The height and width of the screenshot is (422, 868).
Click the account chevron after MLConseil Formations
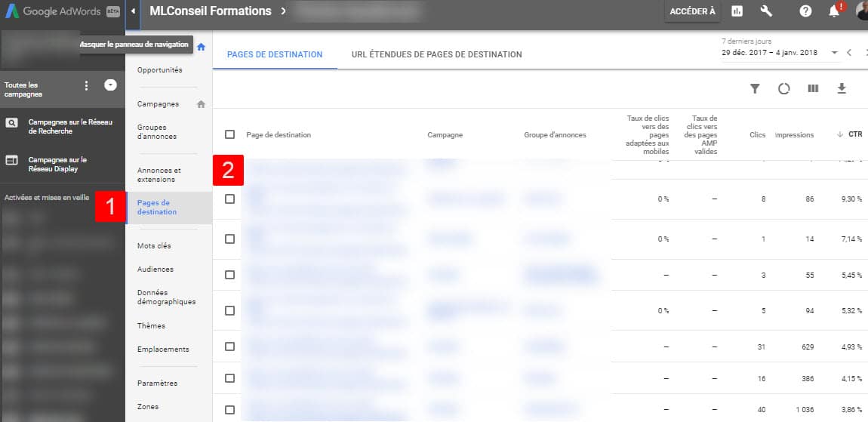pos(283,11)
